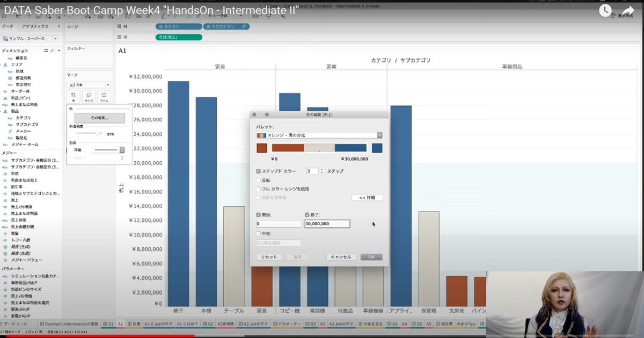Click the blue end color swatch
The height and width of the screenshot is (338, 644).
(377, 148)
